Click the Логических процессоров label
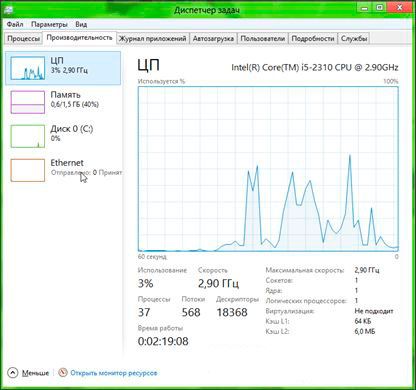The width and height of the screenshot is (416, 390). [x=306, y=301]
